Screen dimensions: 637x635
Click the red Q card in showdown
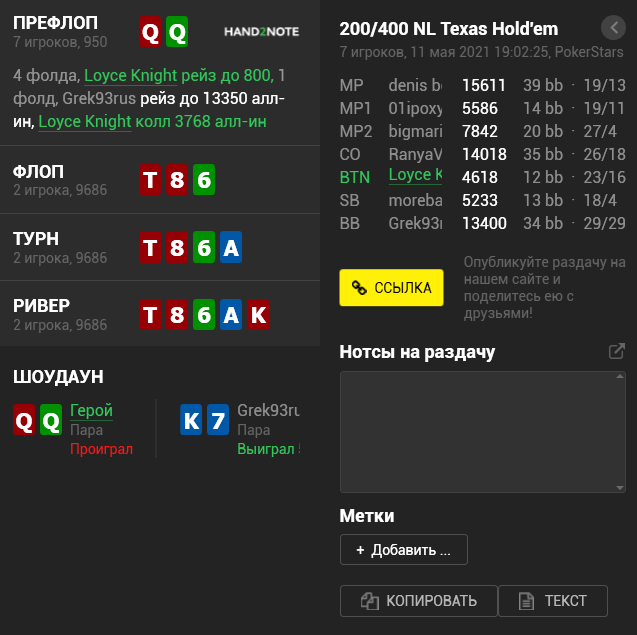pos(24,420)
